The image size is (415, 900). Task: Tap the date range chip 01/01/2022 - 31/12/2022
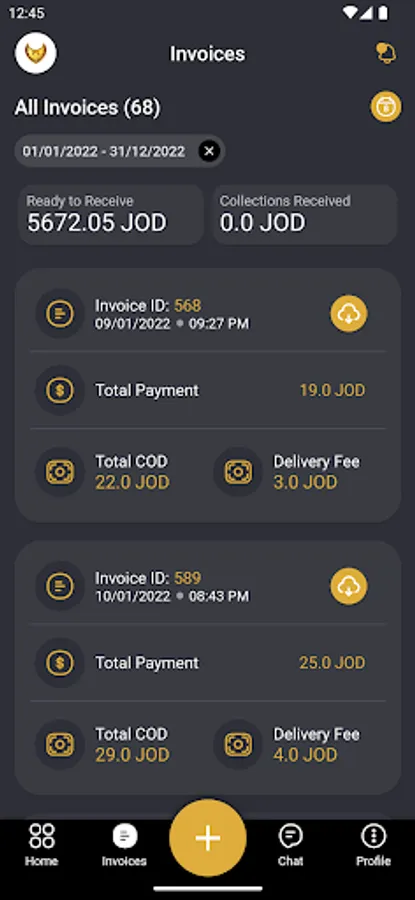coord(104,152)
